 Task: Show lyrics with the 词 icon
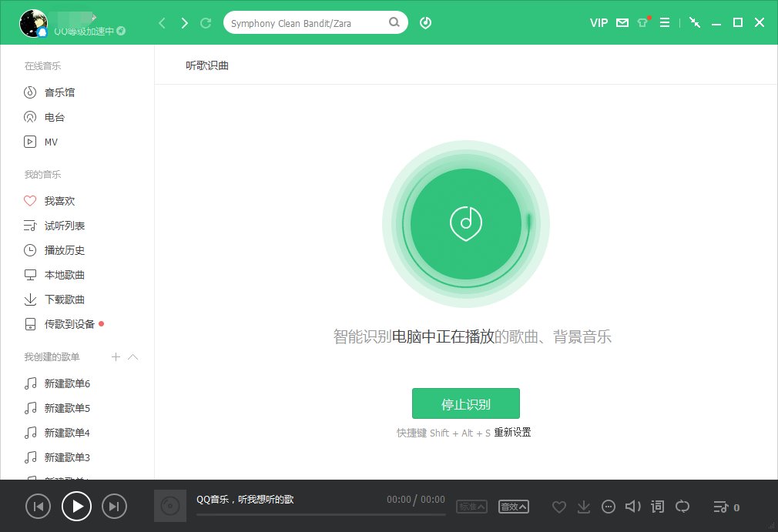[657, 506]
